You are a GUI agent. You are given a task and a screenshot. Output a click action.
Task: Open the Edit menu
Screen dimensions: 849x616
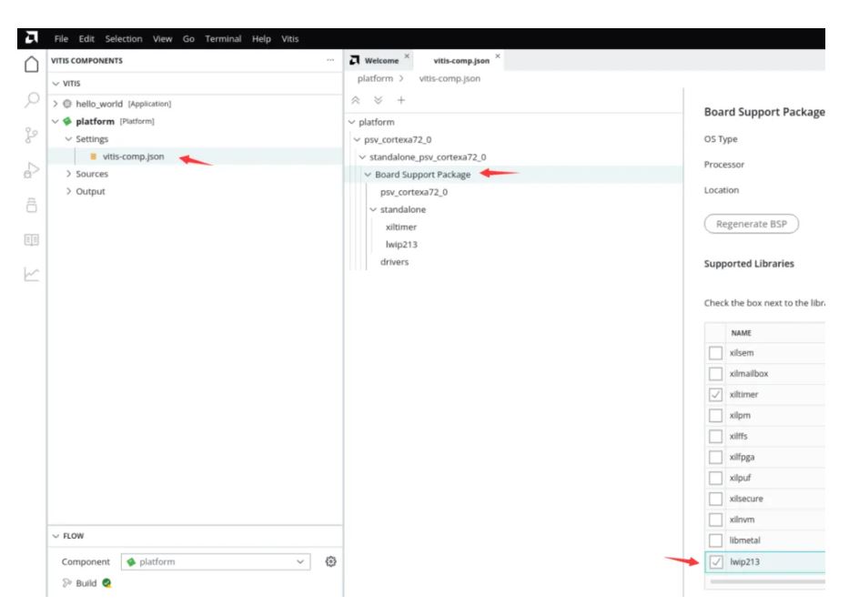tap(86, 38)
